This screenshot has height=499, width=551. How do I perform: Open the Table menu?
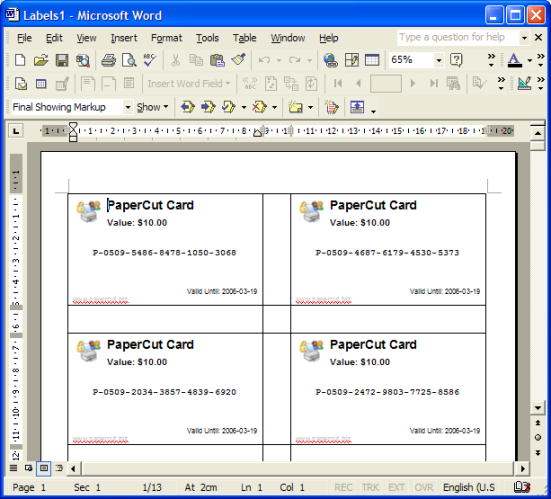pyautogui.click(x=245, y=38)
